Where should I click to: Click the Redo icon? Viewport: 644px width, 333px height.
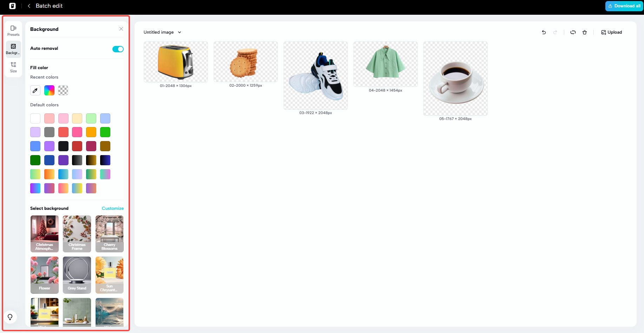[555, 32]
